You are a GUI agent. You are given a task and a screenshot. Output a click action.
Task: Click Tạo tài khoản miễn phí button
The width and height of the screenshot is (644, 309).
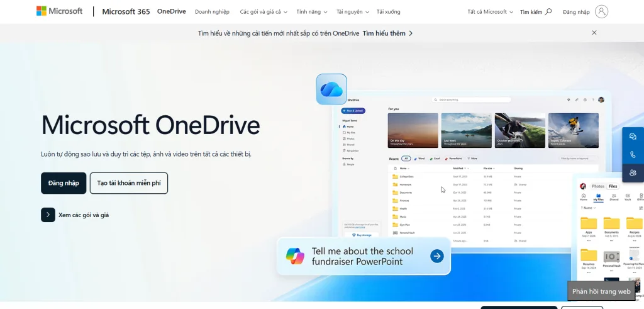129,183
